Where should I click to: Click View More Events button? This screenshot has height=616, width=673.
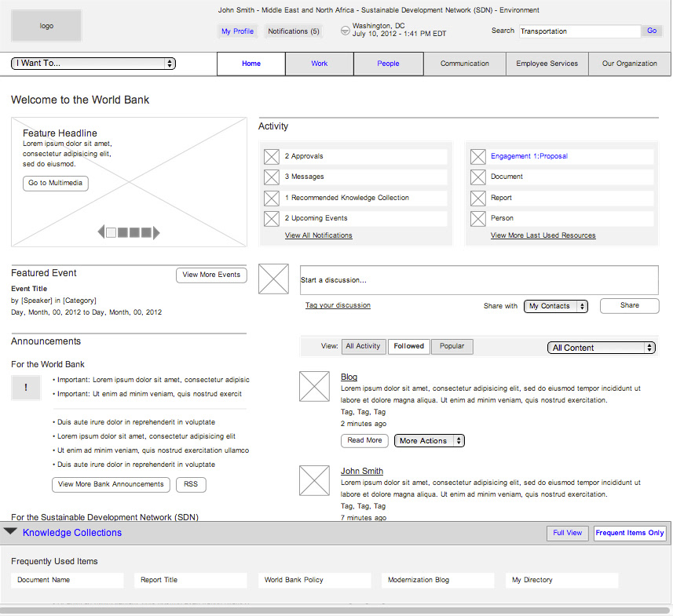pos(211,275)
